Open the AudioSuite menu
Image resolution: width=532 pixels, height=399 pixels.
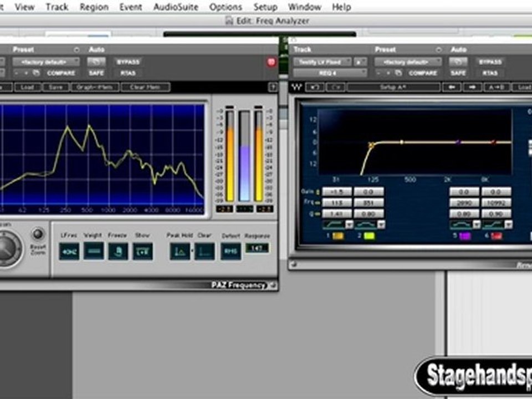[x=176, y=7]
